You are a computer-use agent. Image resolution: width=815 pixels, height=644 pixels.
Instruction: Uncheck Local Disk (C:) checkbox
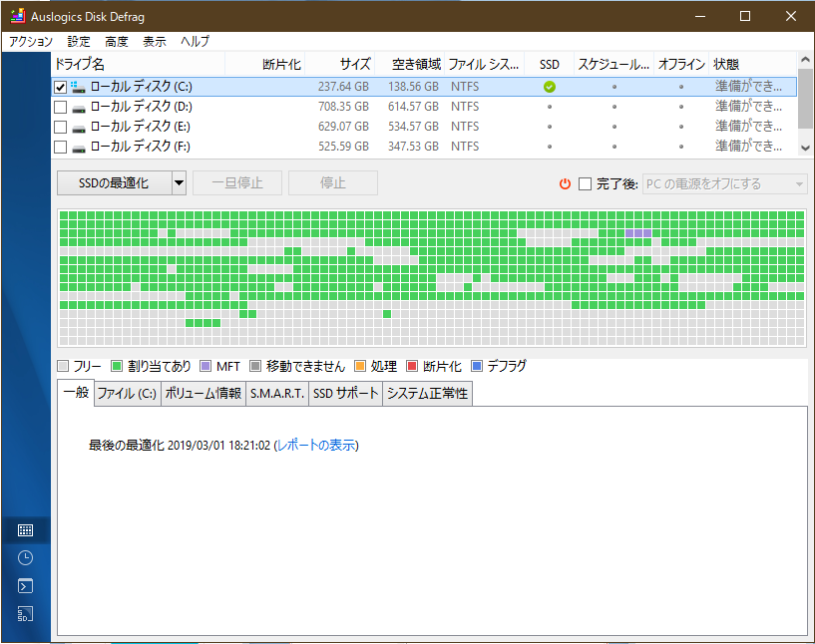[x=60, y=88]
